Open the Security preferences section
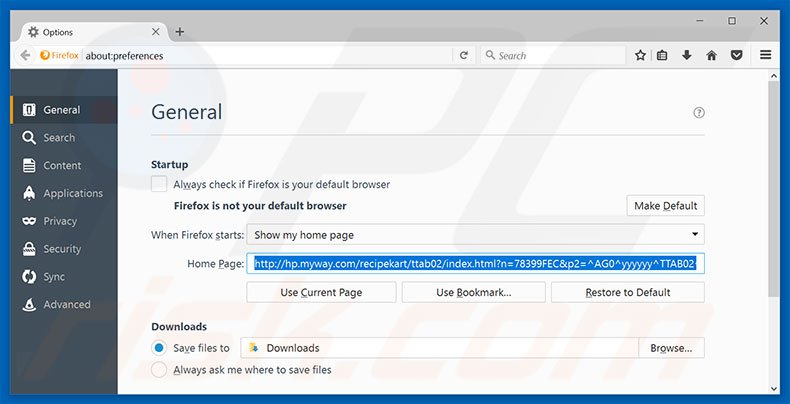 point(63,249)
